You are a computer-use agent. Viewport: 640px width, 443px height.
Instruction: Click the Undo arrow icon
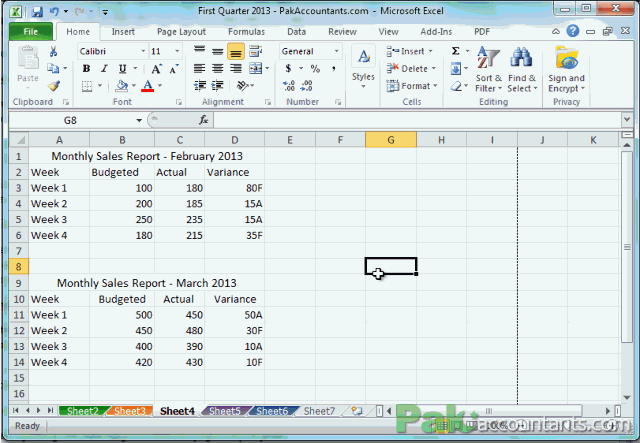(54, 11)
